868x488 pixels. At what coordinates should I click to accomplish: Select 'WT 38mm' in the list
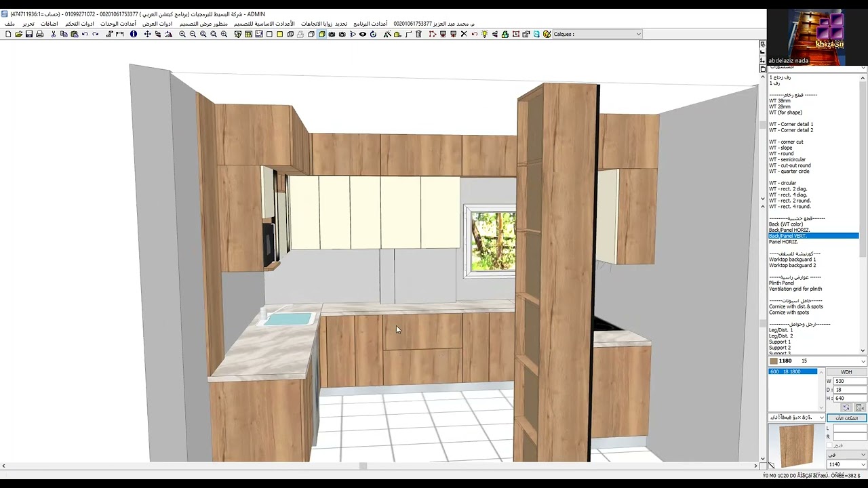pyautogui.click(x=780, y=101)
